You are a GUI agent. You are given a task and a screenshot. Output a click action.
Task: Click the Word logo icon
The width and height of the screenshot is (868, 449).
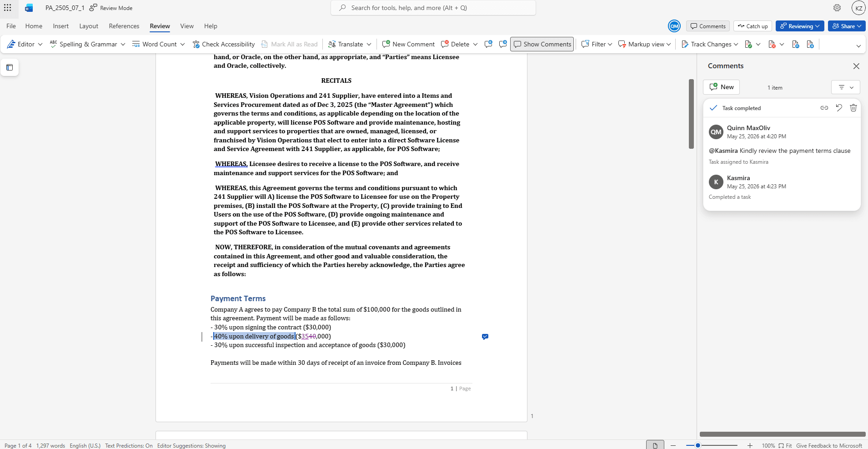(29, 8)
